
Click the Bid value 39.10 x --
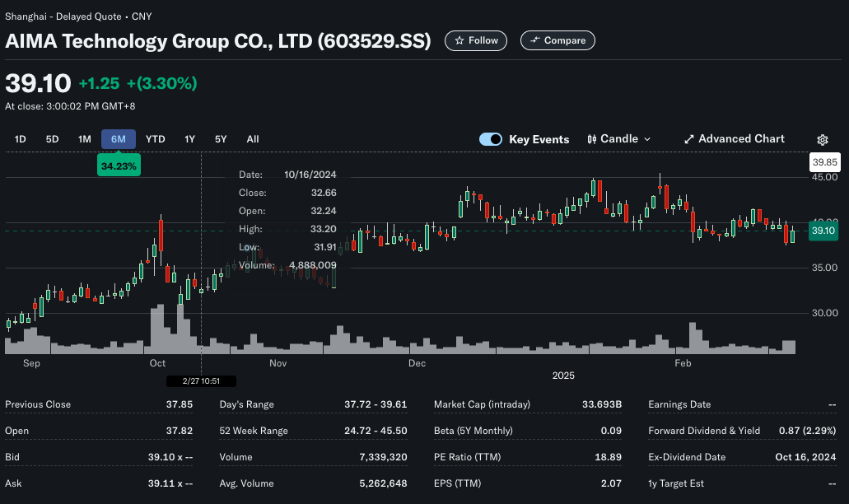pos(170,457)
